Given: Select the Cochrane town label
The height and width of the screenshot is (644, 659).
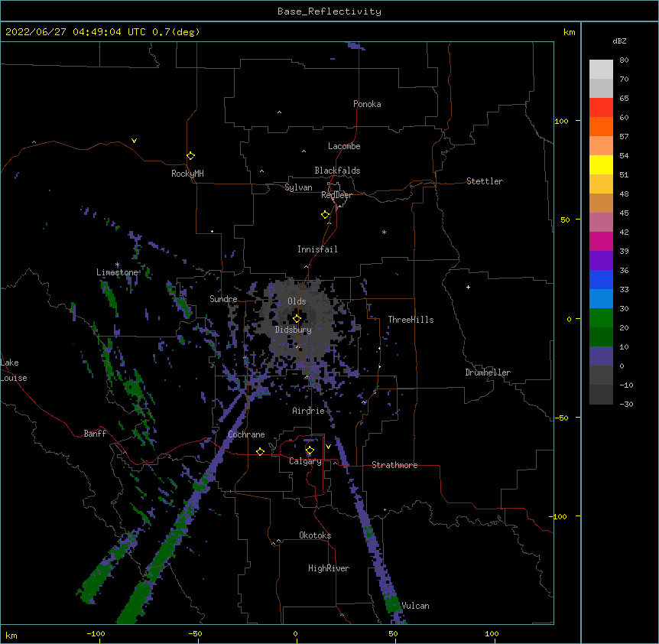Looking at the screenshot, I should point(246,434).
